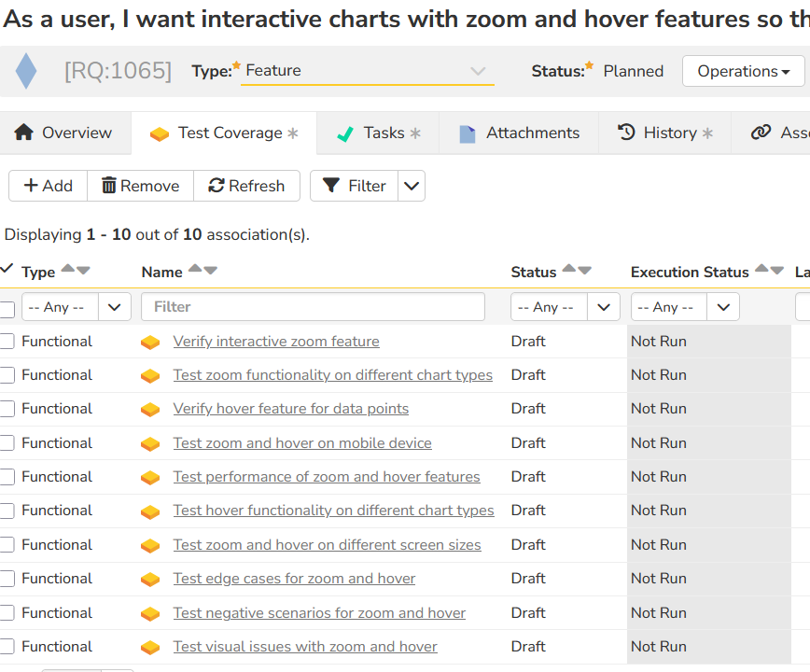The width and height of the screenshot is (810, 672).
Task: Click test case icon beside 'Test edge cases for zoom and hover'
Action: pyautogui.click(x=150, y=580)
